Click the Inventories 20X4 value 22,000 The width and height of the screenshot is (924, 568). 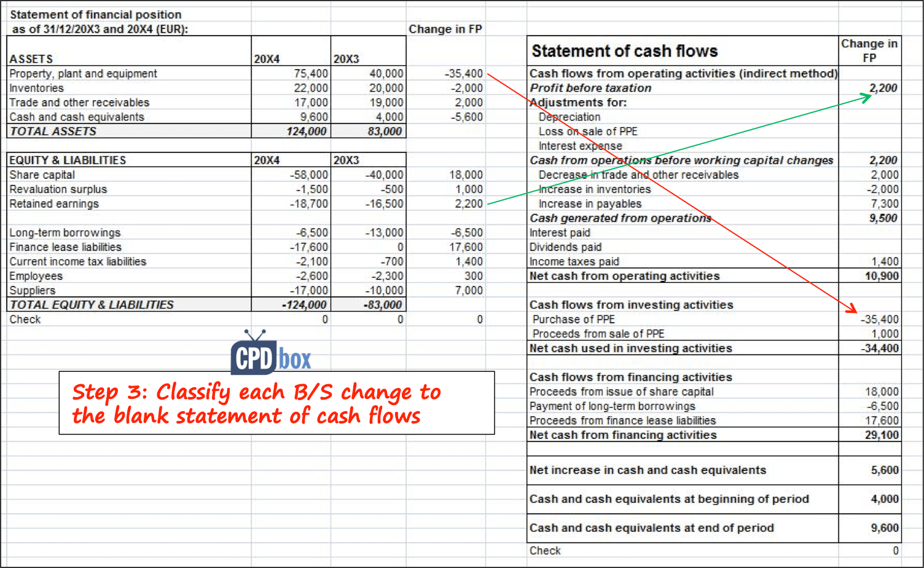click(x=311, y=88)
